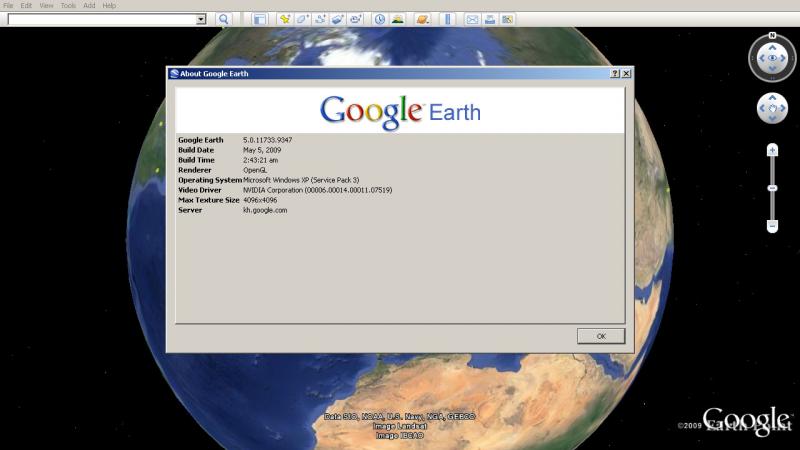Add a placemark with the pushpin icon
This screenshot has width=800, height=450.
click(285, 19)
